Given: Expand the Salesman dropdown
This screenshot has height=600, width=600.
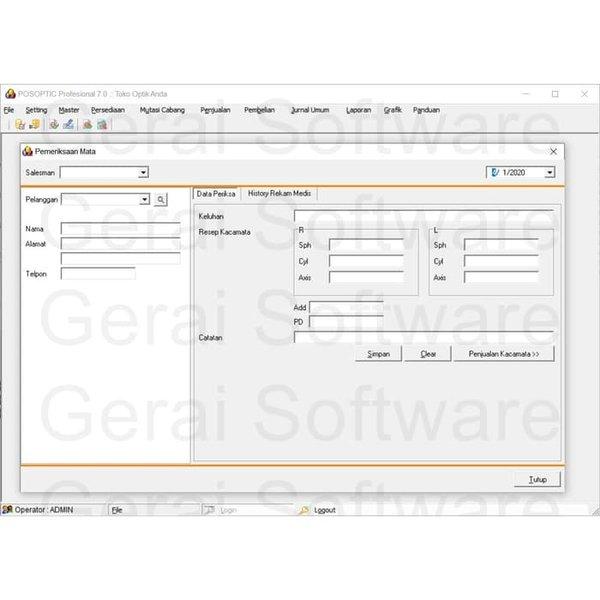Looking at the screenshot, I should pyautogui.click(x=143, y=173).
